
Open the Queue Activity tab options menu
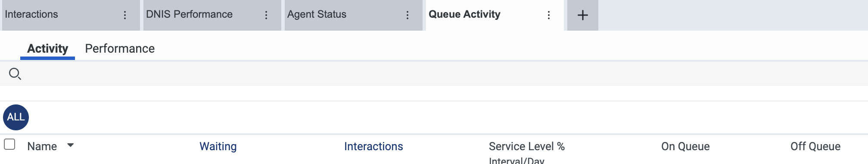[x=549, y=15]
